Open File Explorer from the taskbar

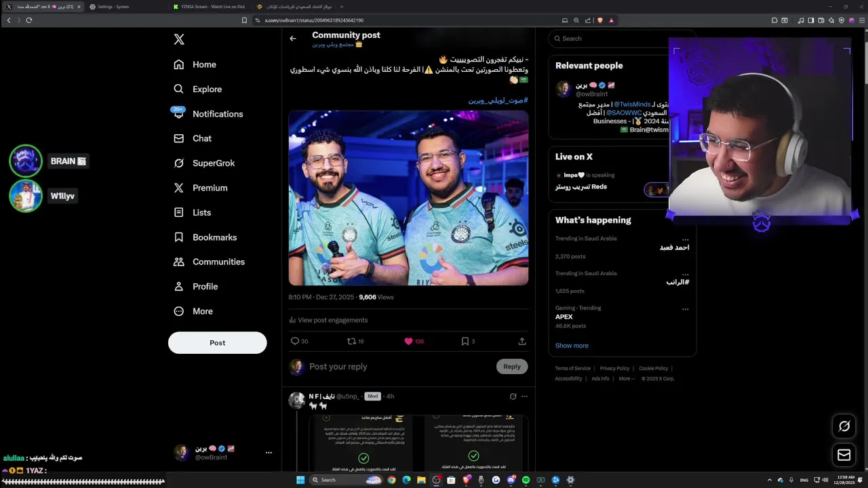point(421,480)
